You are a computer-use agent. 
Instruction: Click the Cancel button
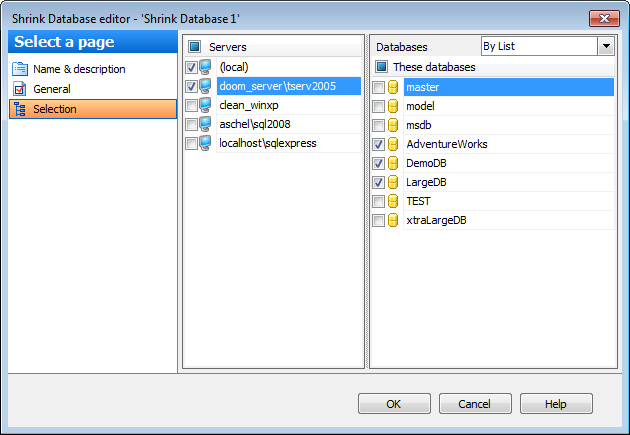[475, 404]
